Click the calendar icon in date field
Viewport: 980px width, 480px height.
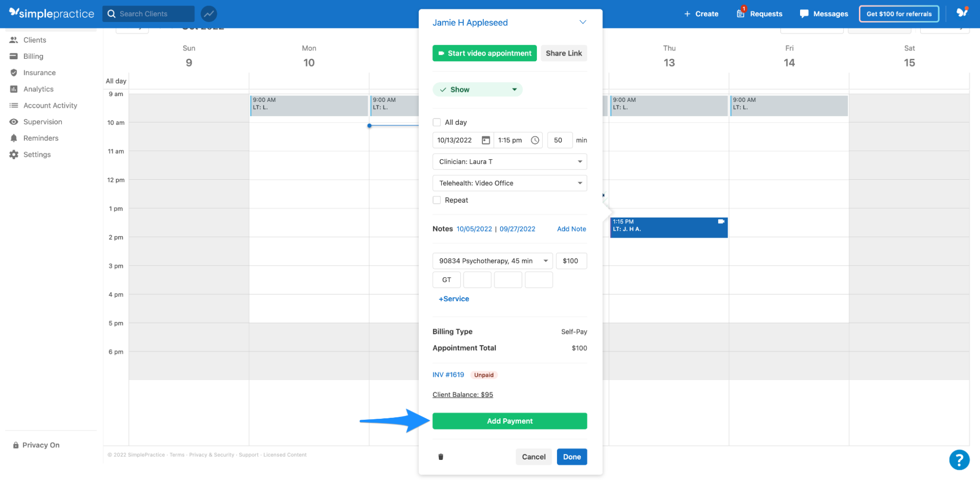[x=486, y=140]
